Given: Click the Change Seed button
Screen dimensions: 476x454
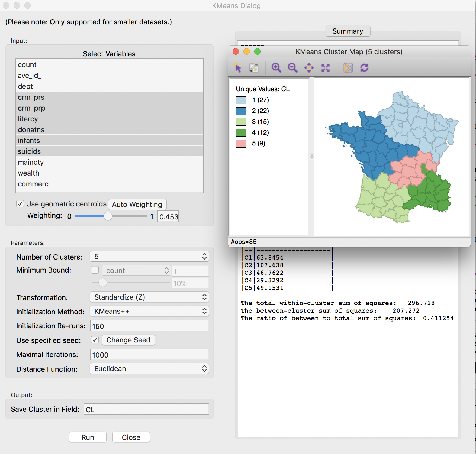Looking at the screenshot, I should point(128,340).
